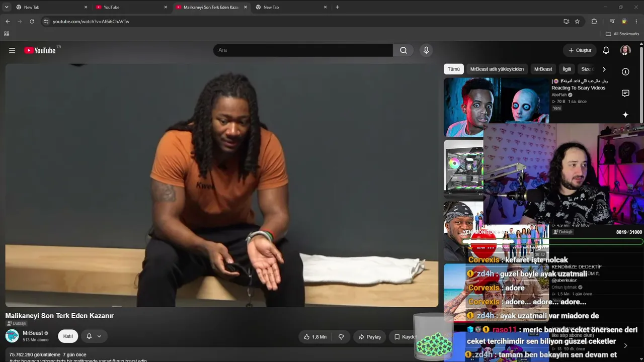Image resolution: width=644 pixels, height=362 pixels.
Task: Open the Chrome profile avatar
Action: [x=624, y=22]
